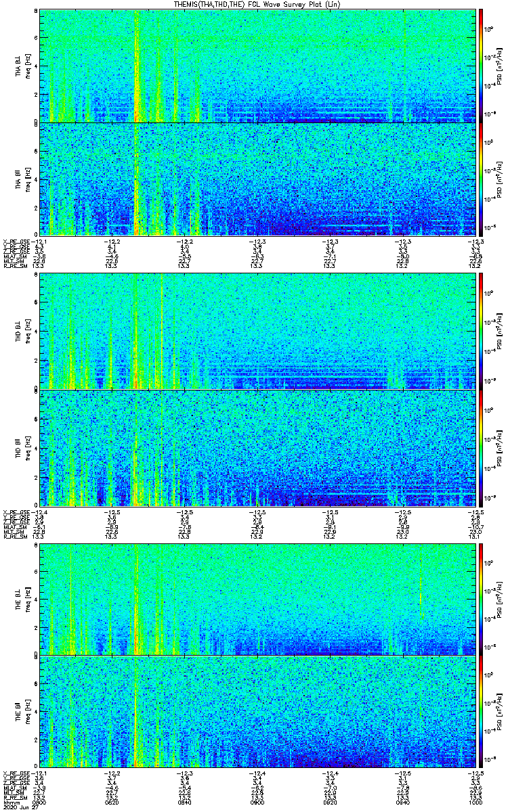
Task: Select the THD B-parallel spectrogram panel
Action: coord(257,447)
